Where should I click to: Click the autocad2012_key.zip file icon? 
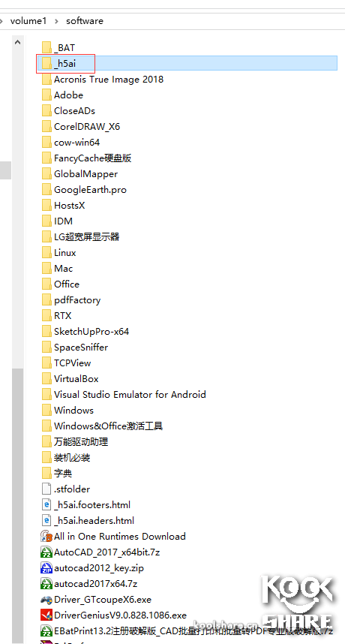point(46,567)
